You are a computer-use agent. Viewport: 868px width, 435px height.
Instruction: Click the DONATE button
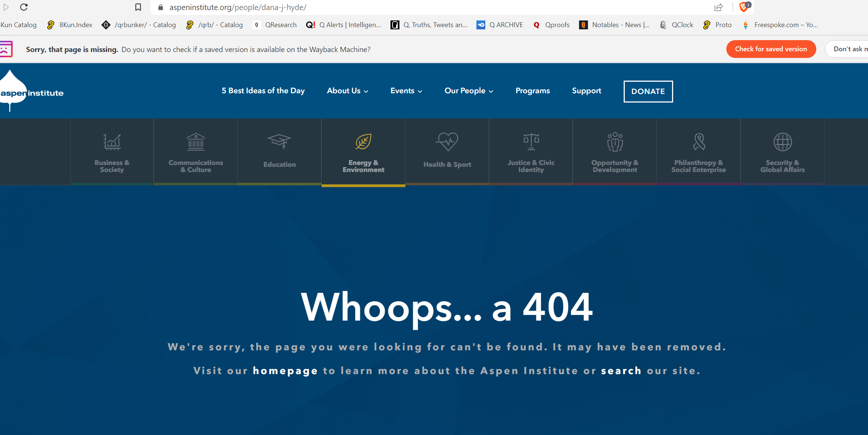point(648,91)
